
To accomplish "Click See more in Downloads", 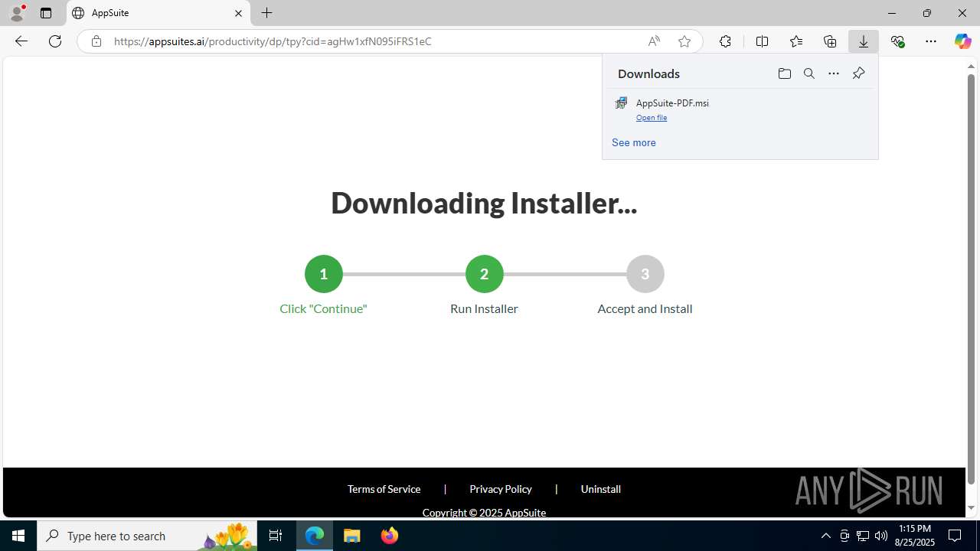I will tap(634, 143).
